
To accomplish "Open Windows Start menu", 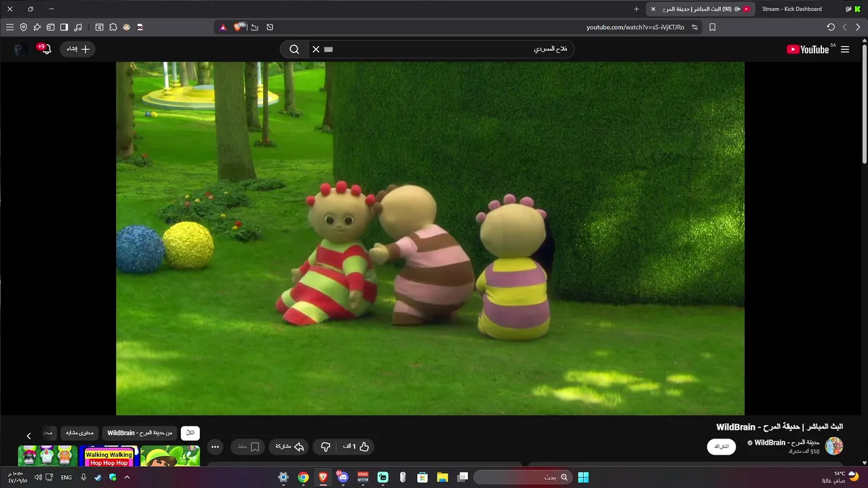I will [583, 477].
